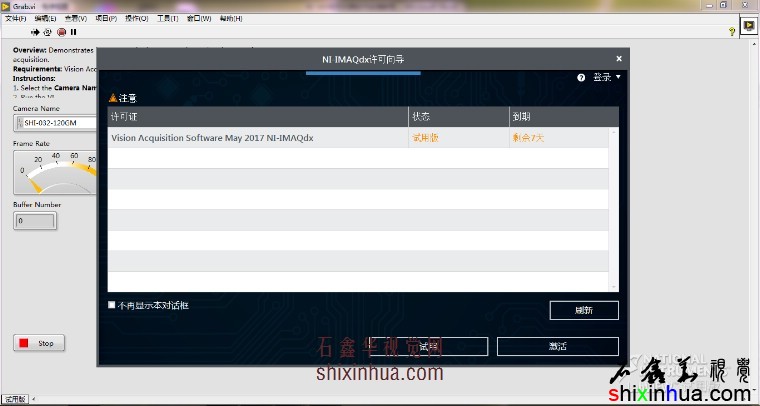Click the Run Continuously toolbar icon
The height and width of the screenshot is (406, 760).
pos(47,32)
